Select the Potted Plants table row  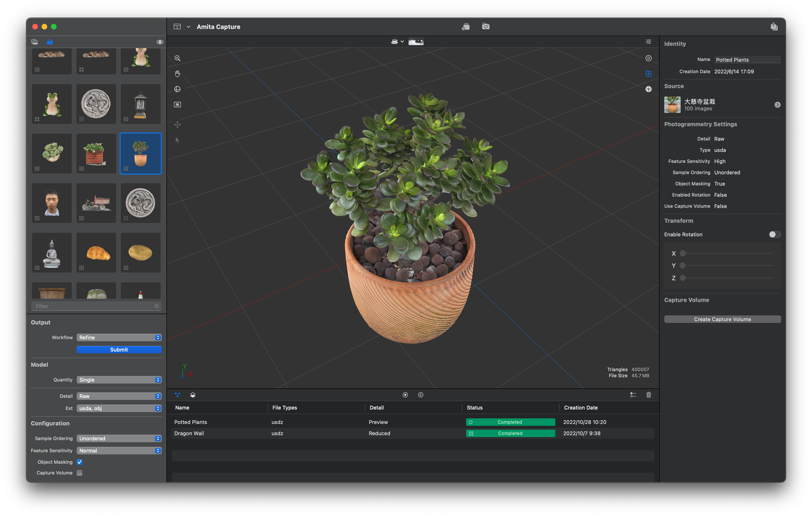click(413, 422)
